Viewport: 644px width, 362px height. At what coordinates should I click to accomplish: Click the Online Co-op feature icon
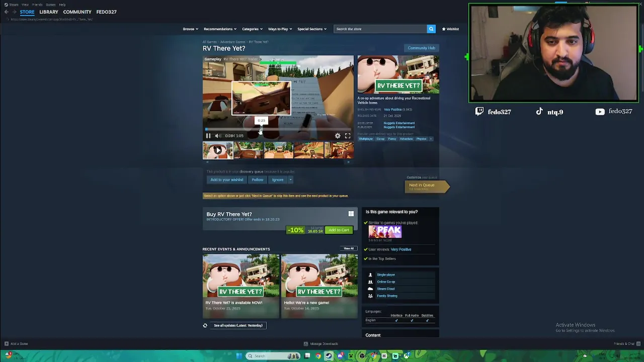click(371, 282)
